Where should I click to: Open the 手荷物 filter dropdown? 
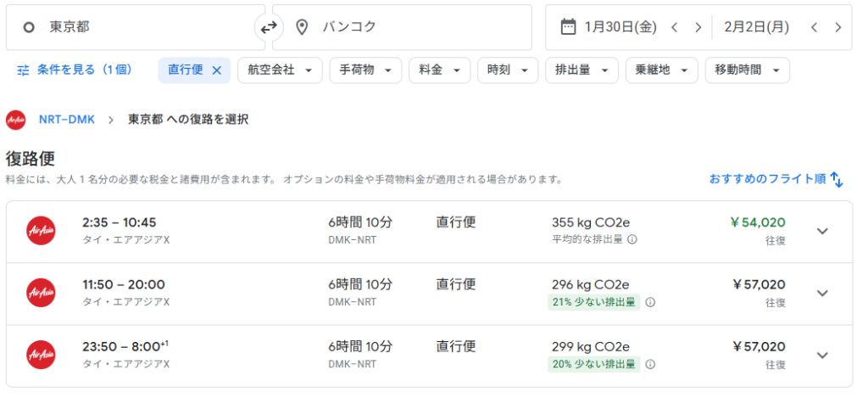pyautogui.click(x=365, y=70)
